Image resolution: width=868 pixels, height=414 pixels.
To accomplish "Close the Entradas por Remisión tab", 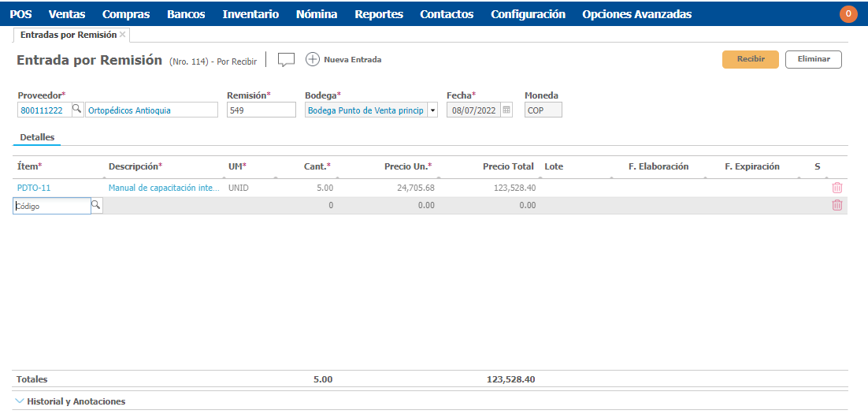I will [x=123, y=35].
